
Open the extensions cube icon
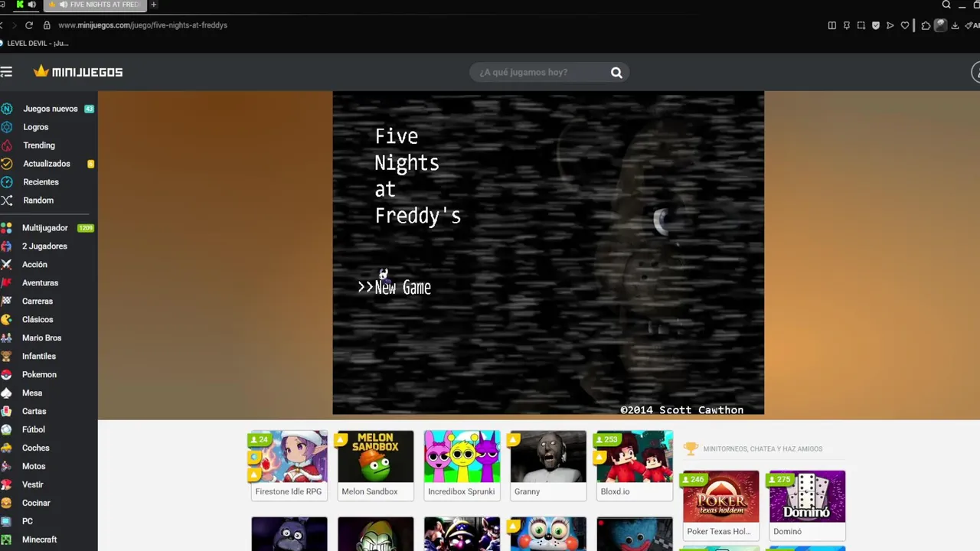point(926,25)
